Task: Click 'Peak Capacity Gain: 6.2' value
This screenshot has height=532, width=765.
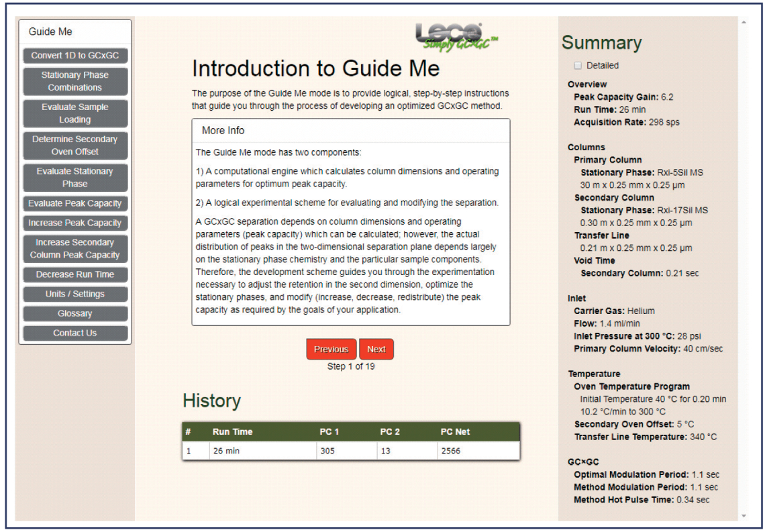Action: tap(623, 97)
